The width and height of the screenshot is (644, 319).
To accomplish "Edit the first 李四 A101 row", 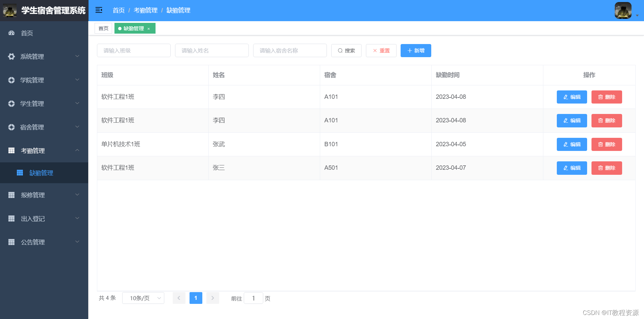I will pos(572,97).
